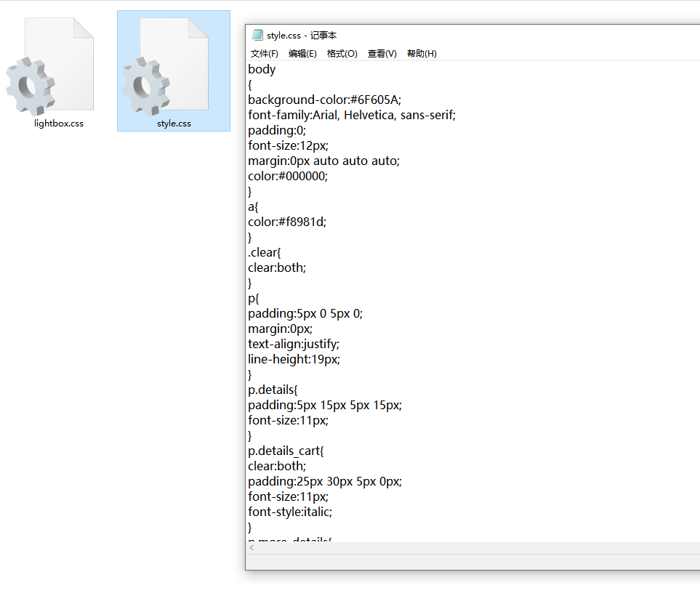Click the 'body' selector line

262,69
